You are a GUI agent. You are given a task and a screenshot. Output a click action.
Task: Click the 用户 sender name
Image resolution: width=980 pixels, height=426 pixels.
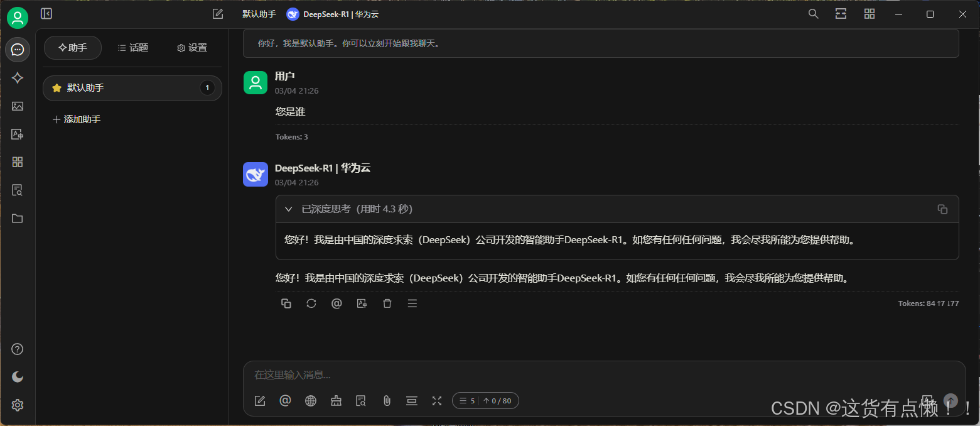pyautogui.click(x=285, y=76)
